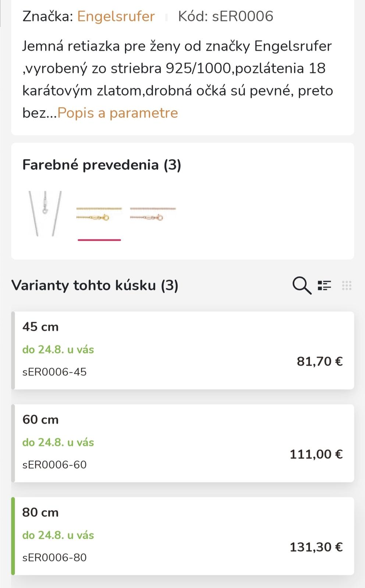Viewport: 365px width, 588px height.
Task: Click the 131,30 € price
Action: 316,547
